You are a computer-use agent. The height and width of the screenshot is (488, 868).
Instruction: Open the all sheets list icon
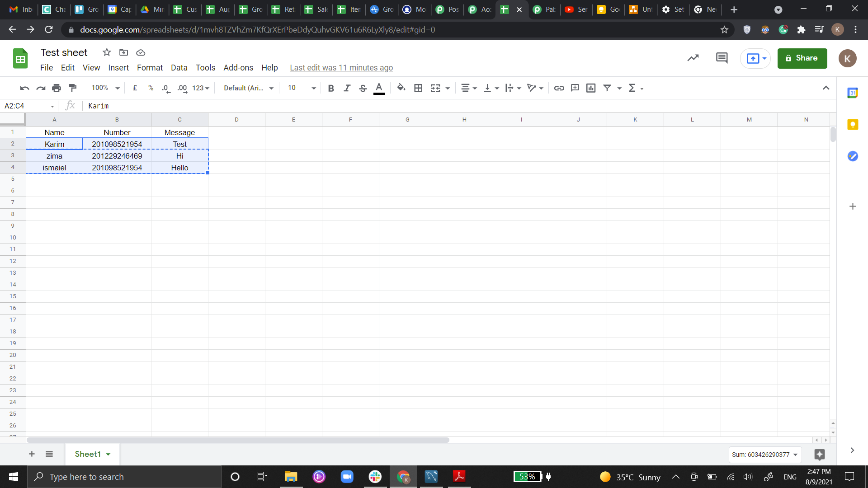[x=49, y=454]
